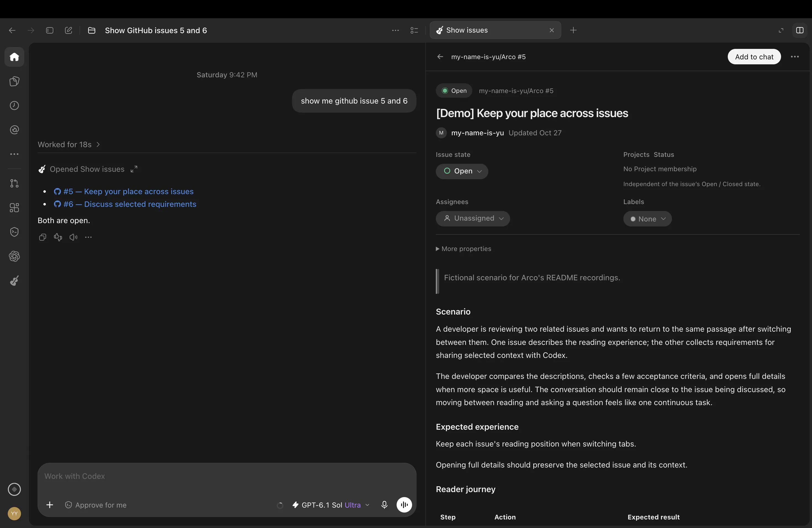Click the Add to chat button
This screenshot has height=528, width=812.
pyautogui.click(x=754, y=57)
